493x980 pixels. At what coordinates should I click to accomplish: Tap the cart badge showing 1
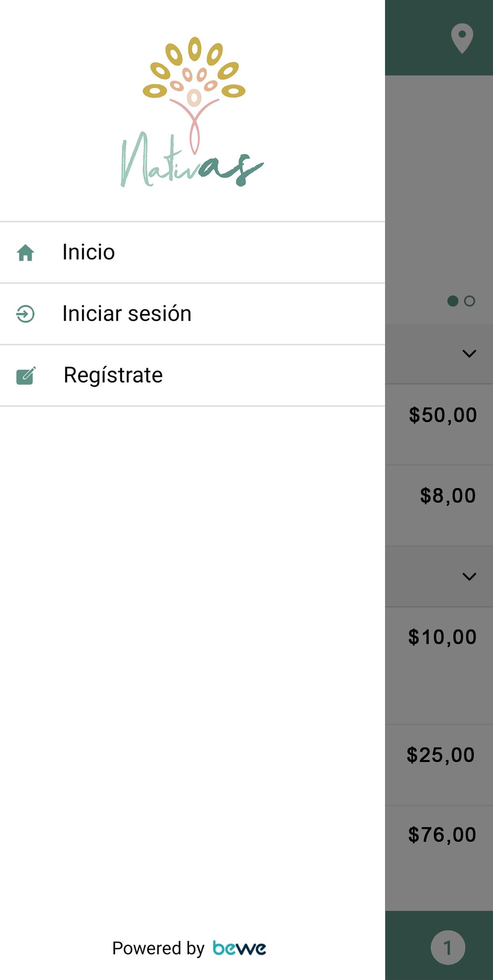448,947
